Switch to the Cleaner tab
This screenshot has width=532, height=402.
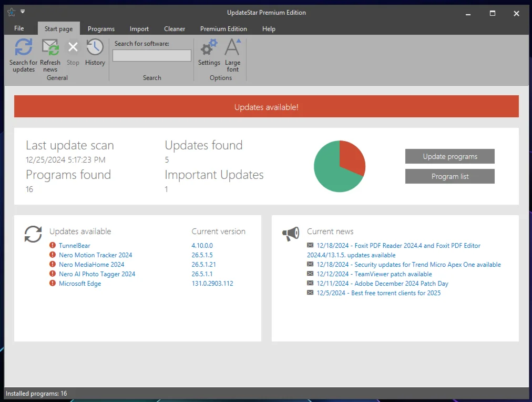click(x=175, y=29)
